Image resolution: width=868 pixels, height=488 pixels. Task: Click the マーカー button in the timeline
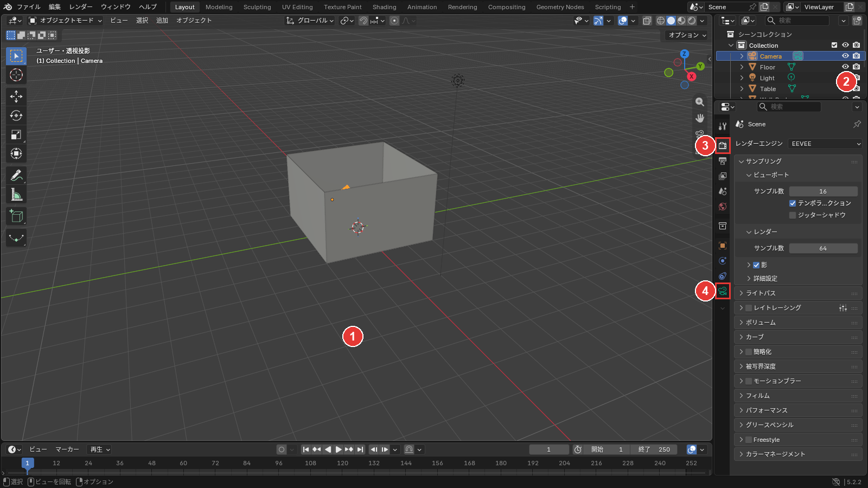pos(67,450)
